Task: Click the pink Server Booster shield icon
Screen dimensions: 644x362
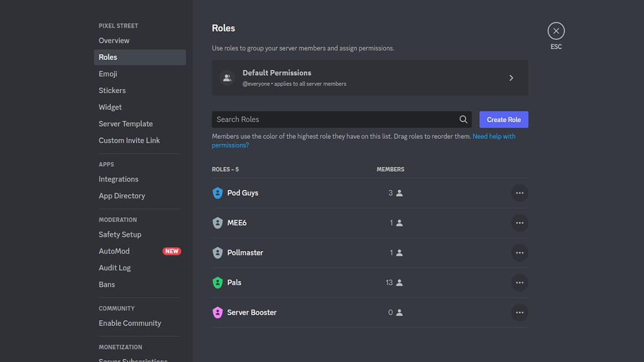Action: tap(217, 313)
